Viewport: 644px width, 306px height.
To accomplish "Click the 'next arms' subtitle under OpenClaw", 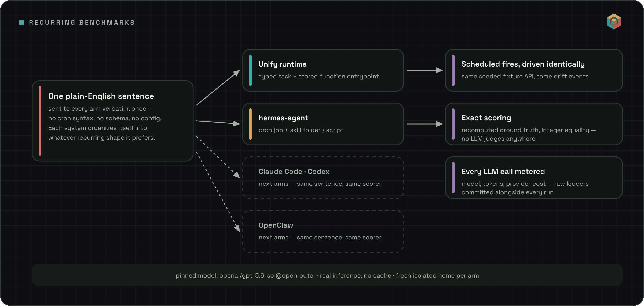I will point(320,238).
